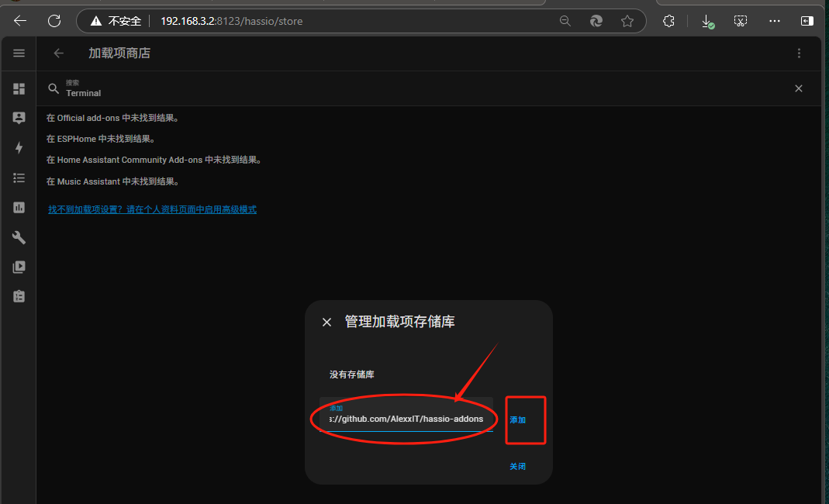The image size is (829, 504).
Task: Open the Overview dashboard sidebar icon
Action: click(19, 88)
